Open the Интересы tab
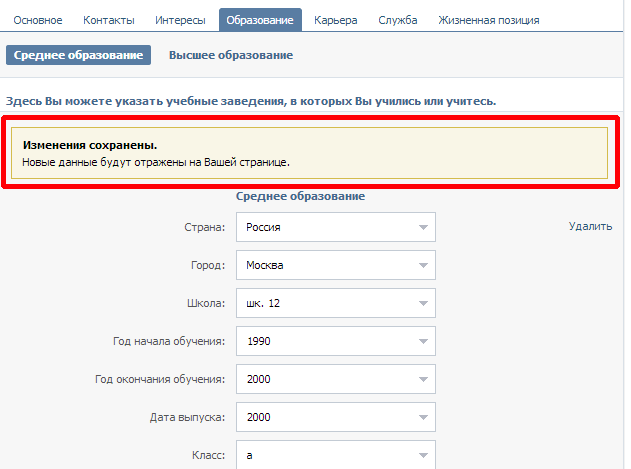The height and width of the screenshot is (469, 631). 180,20
